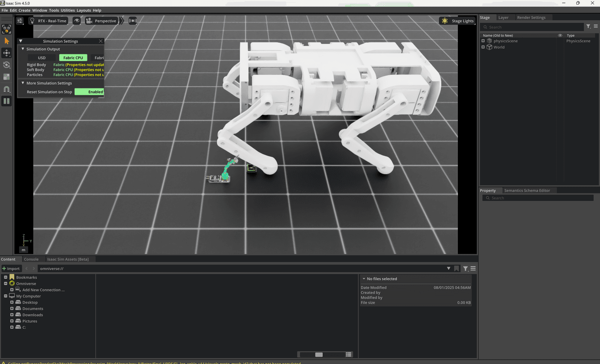Open the Create menu
600x364 pixels.
24,10
